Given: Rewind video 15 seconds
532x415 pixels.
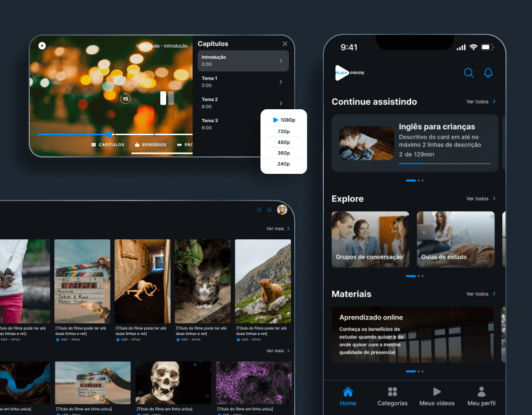Looking at the screenshot, I should click(x=125, y=98).
